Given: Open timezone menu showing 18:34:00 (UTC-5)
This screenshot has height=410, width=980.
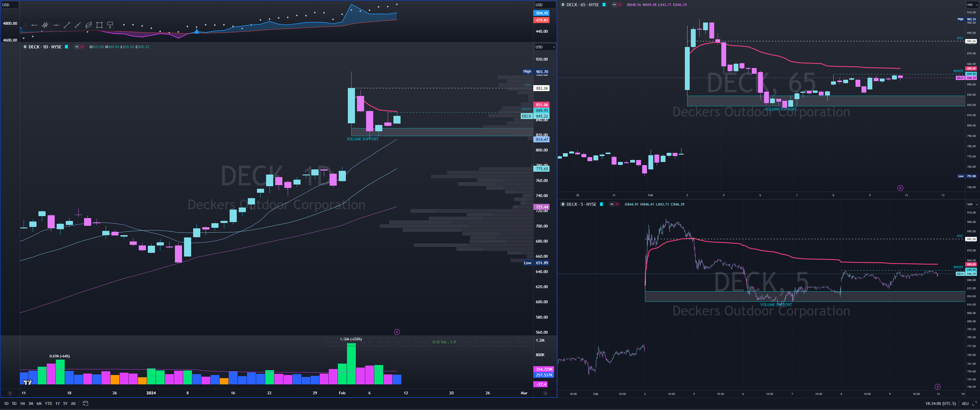Looking at the screenshot, I should point(940,403).
